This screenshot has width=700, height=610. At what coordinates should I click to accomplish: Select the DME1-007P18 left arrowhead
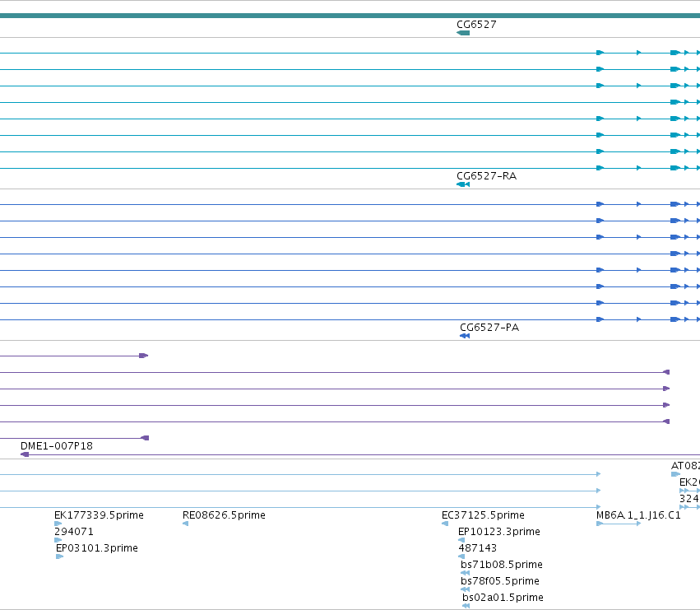pos(25,454)
